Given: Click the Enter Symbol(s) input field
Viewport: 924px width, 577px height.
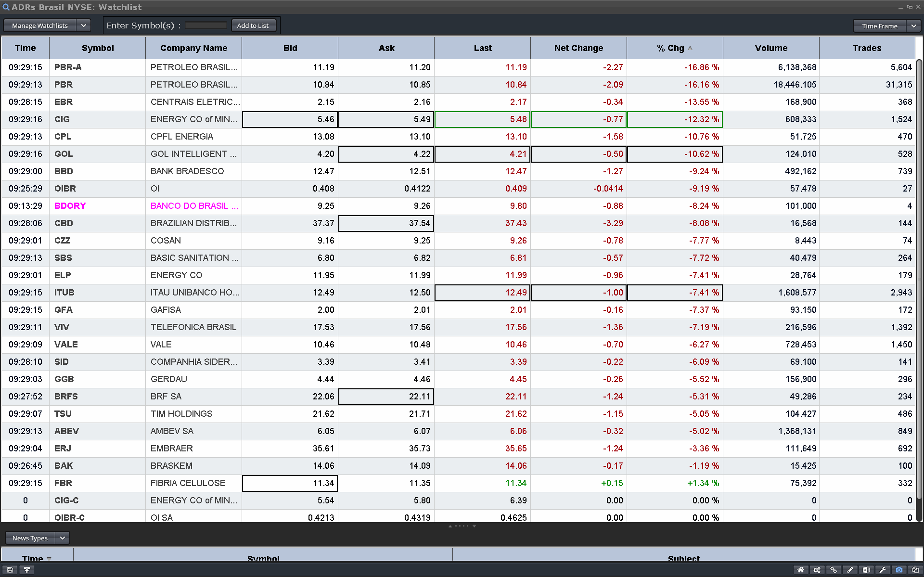Looking at the screenshot, I should (206, 26).
